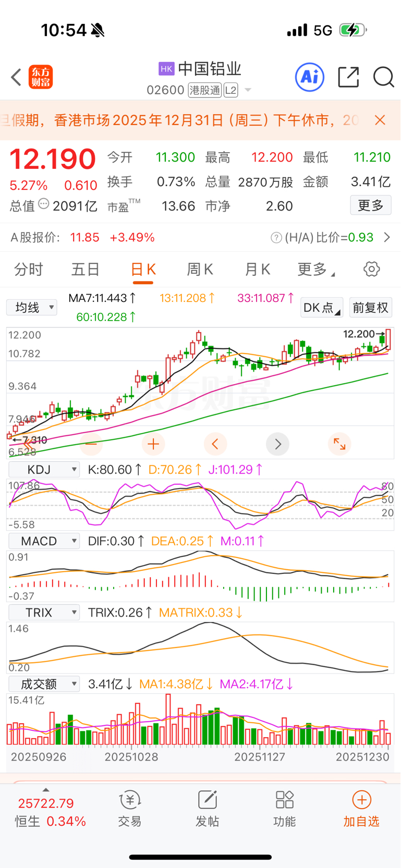Open the TRIX indicator dropdown
This screenshot has height=868, width=401.
point(44,613)
